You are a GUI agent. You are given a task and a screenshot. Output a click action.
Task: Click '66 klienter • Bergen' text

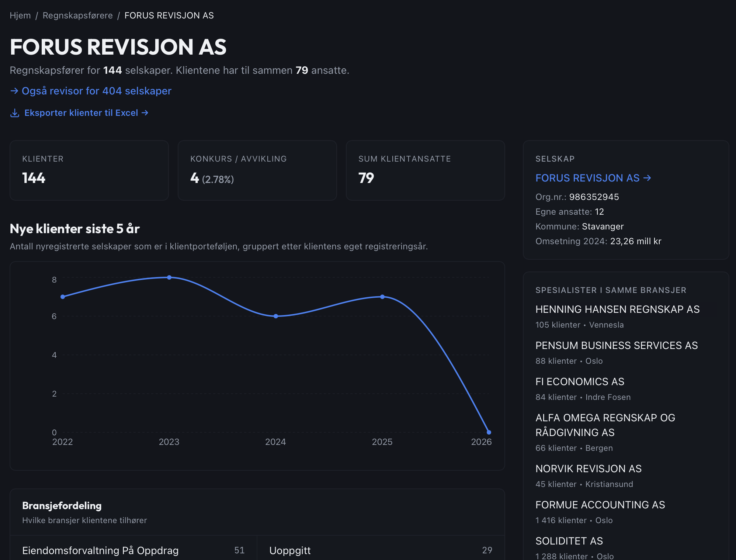click(574, 448)
